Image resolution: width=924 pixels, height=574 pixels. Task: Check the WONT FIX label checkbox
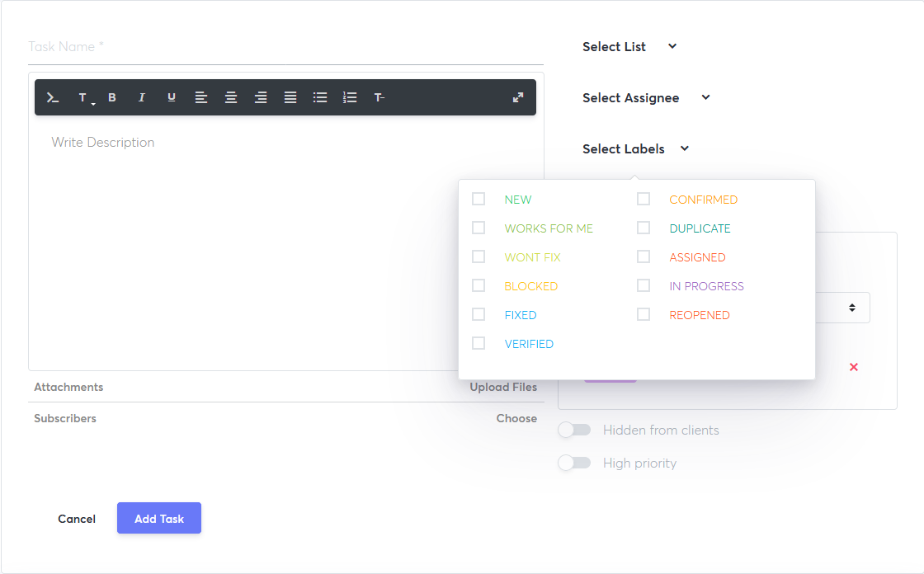click(x=478, y=257)
